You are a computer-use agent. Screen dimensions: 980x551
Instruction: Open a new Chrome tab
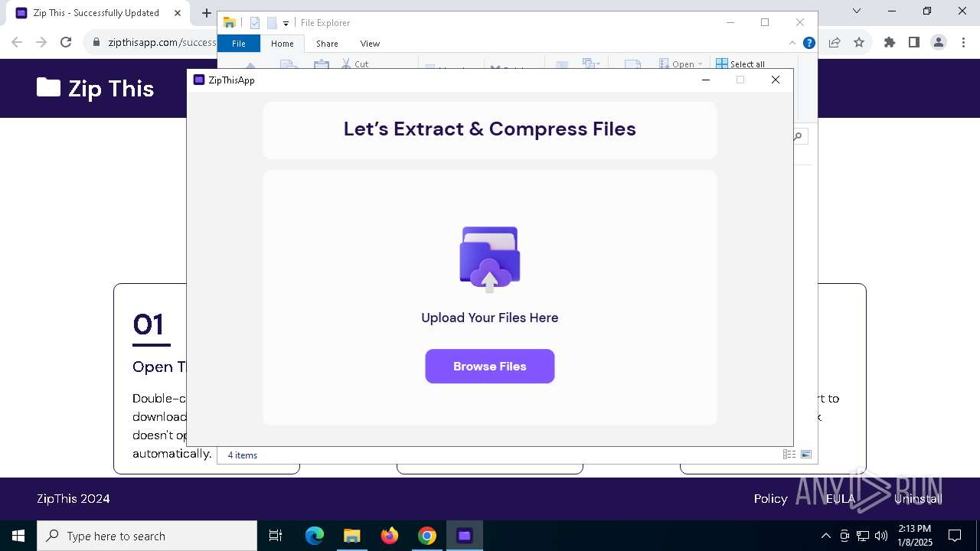tap(206, 13)
